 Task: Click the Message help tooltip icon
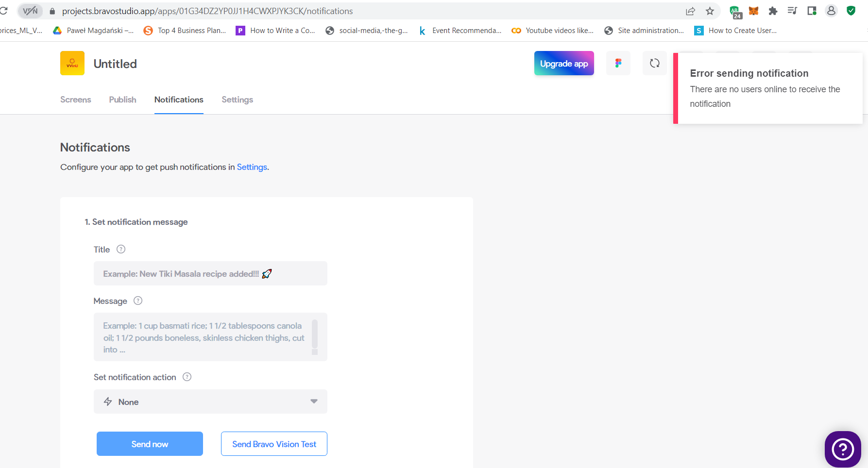(x=138, y=301)
